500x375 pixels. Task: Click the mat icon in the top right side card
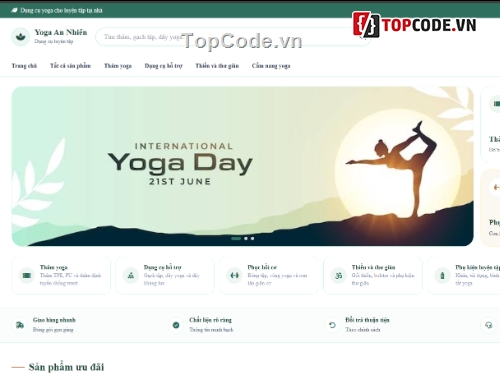pyautogui.click(x=496, y=104)
